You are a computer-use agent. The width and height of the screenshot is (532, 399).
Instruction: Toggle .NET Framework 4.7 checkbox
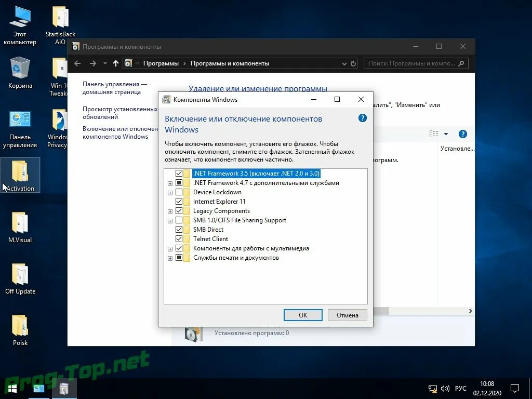179,183
